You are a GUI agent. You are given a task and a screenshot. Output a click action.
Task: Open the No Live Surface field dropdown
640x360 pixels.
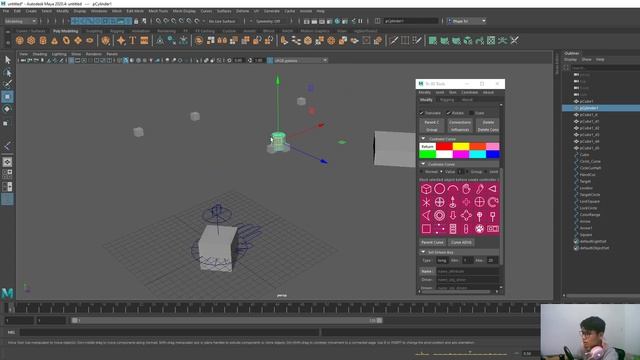[x=222, y=21]
